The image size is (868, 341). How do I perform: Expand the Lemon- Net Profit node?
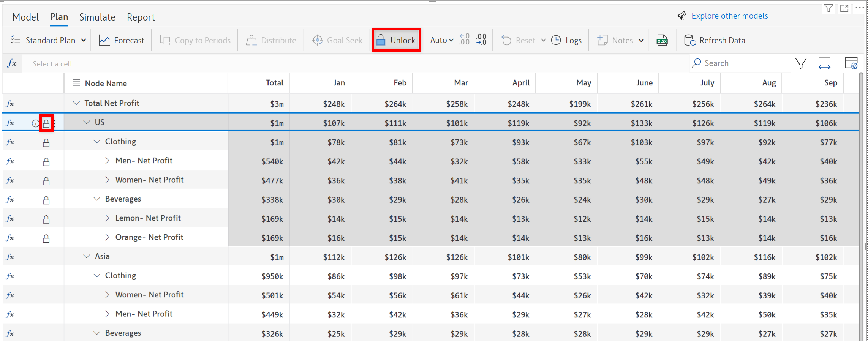[107, 218]
